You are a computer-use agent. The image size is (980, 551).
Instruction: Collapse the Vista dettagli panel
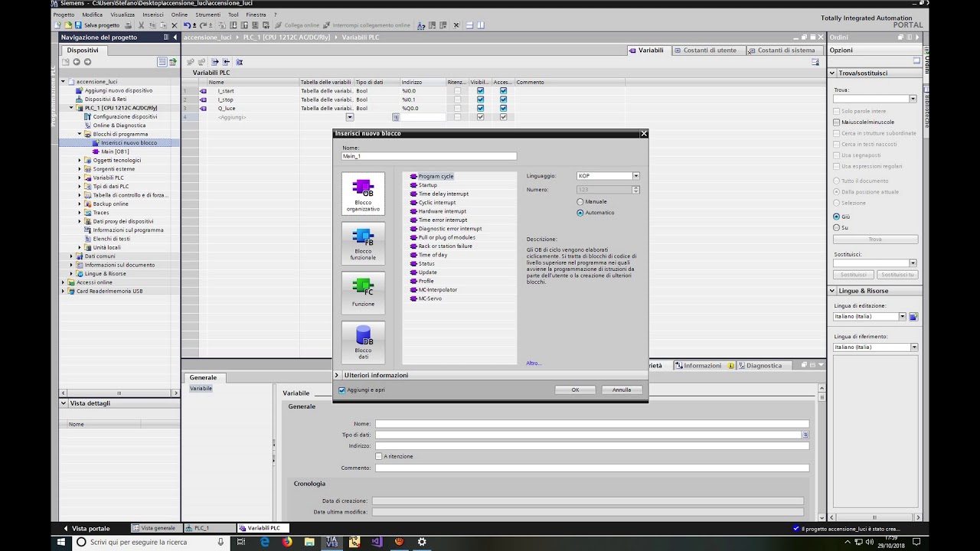coord(64,403)
